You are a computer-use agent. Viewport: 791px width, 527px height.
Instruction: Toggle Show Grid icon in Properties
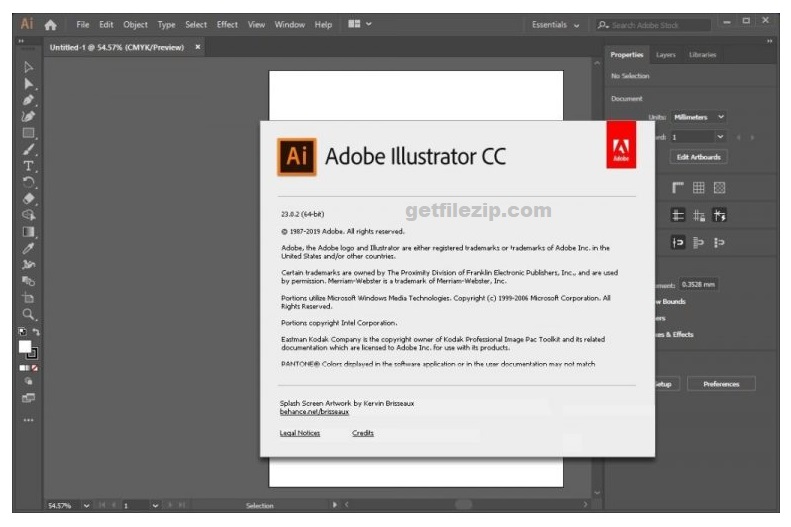699,188
